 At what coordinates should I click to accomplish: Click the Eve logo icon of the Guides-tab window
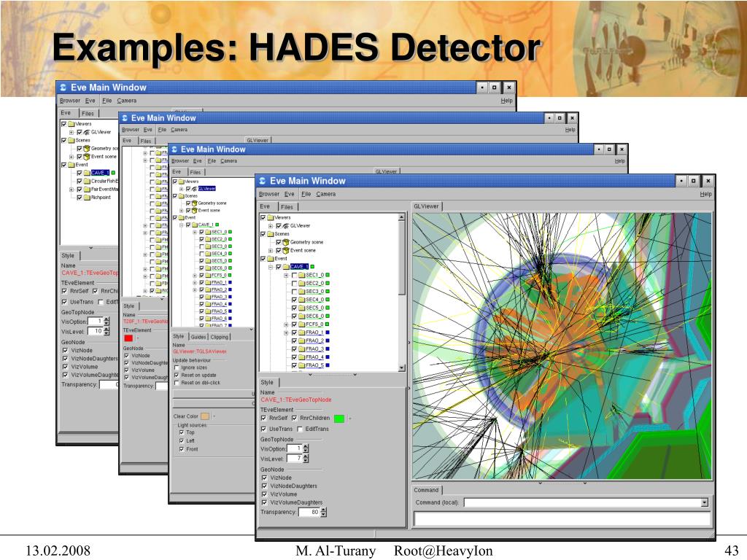click(174, 149)
